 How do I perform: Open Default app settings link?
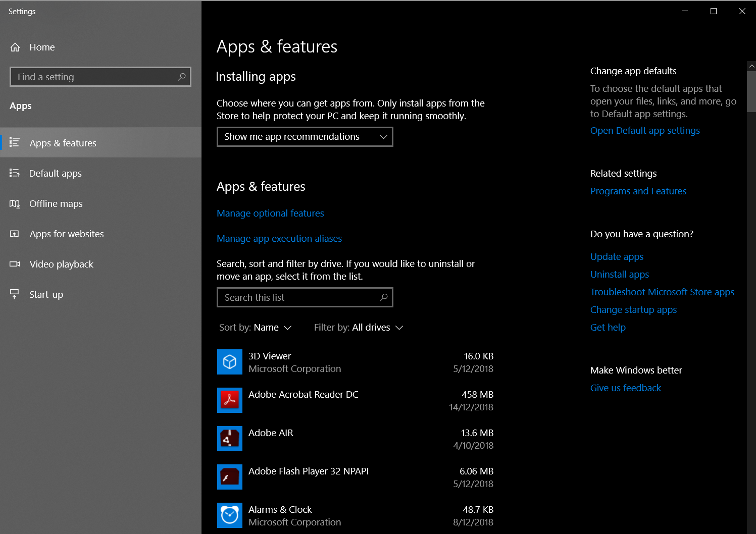(x=645, y=131)
